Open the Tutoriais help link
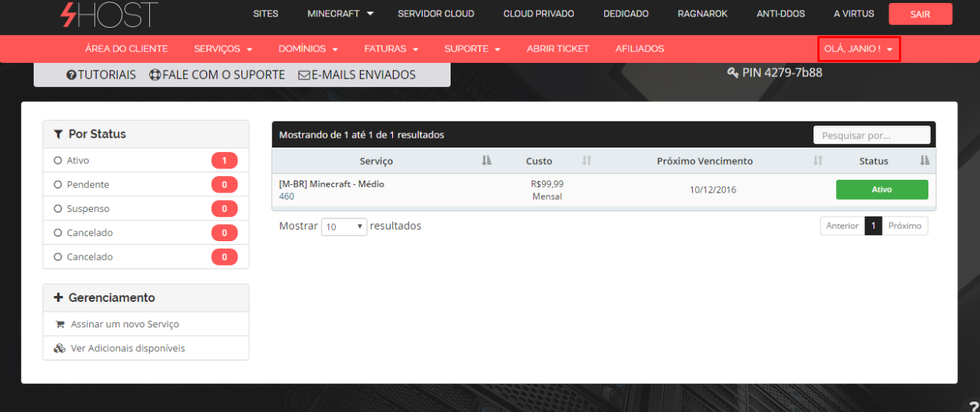Image resolution: width=980 pixels, height=412 pixels. pyautogui.click(x=101, y=75)
